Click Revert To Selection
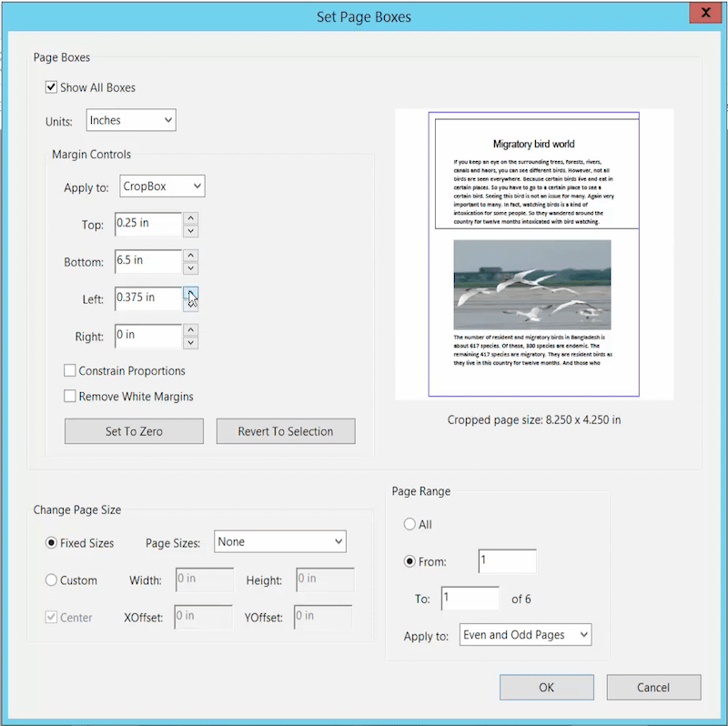This screenshot has height=726, width=728. 285,430
